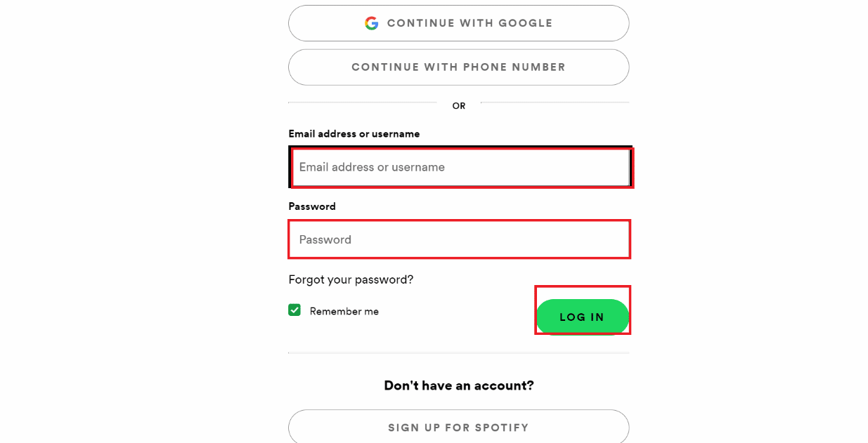Screen dimensions: 868x443
Task: Submit with the green Log In button
Action: [582, 317]
